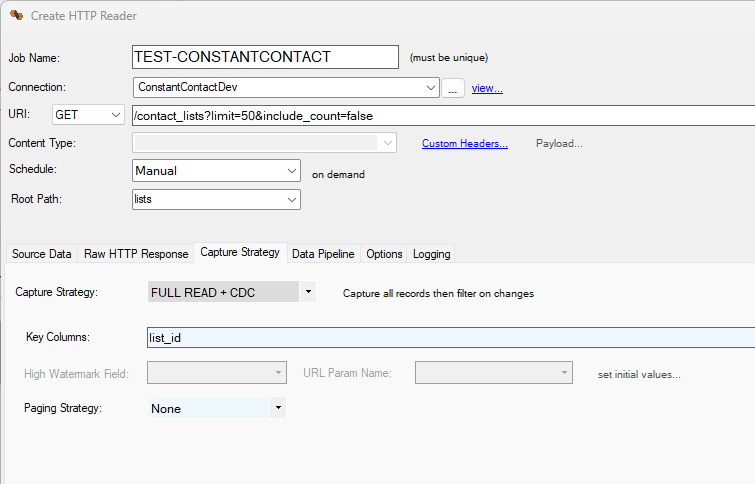755x484 pixels.
Task: Open the Paging Strategy dropdown arrow
Action: click(x=278, y=408)
